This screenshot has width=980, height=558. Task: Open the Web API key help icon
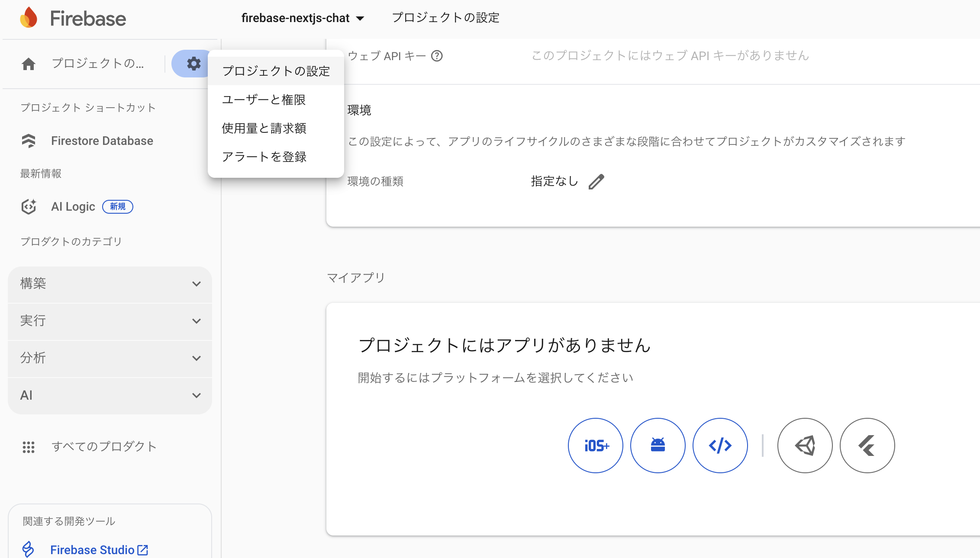coord(437,56)
